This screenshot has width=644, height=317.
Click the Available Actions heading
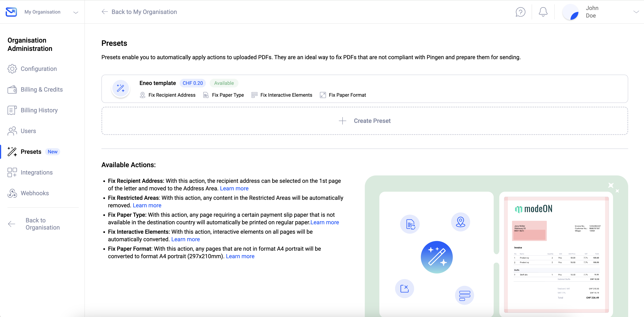[129, 165]
